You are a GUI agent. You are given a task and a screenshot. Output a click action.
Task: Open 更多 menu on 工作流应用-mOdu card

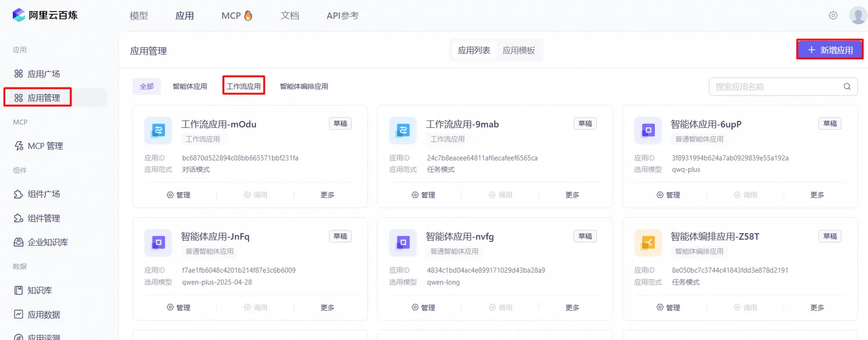click(327, 195)
